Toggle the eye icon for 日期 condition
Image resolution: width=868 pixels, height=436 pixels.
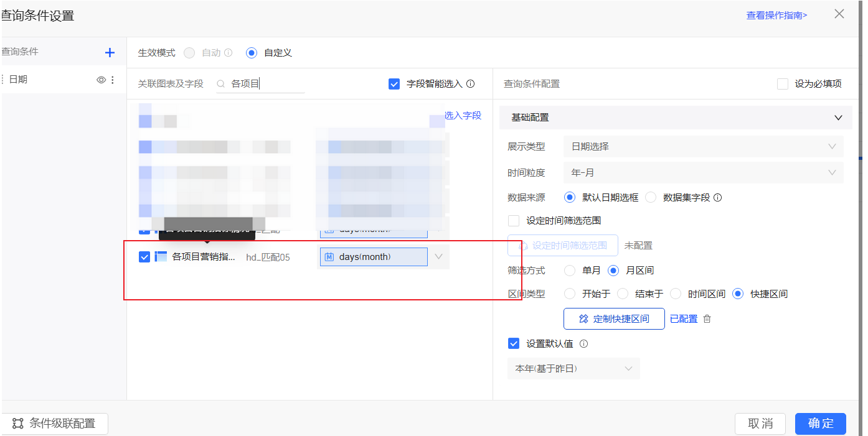tap(101, 80)
